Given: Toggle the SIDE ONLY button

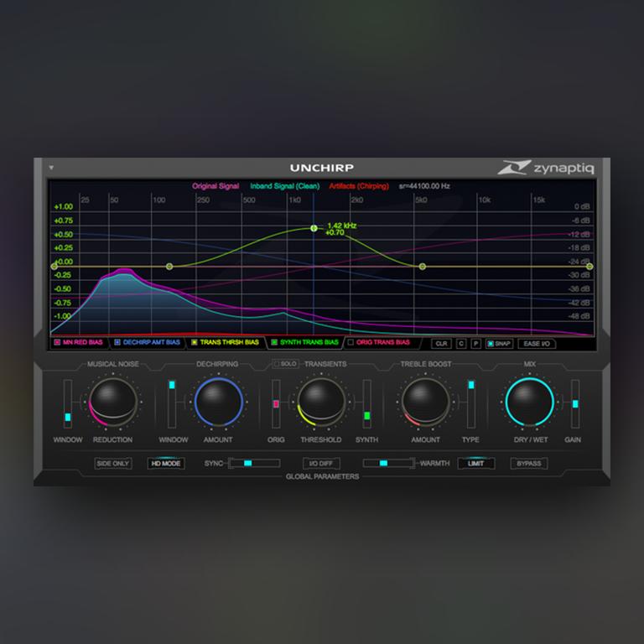Looking at the screenshot, I should [113, 464].
